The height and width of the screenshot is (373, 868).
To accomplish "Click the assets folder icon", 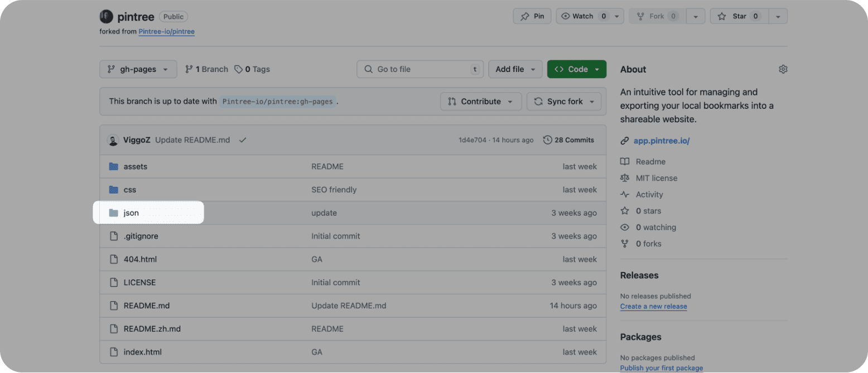I will pyautogui.click(x=114, y=166).
